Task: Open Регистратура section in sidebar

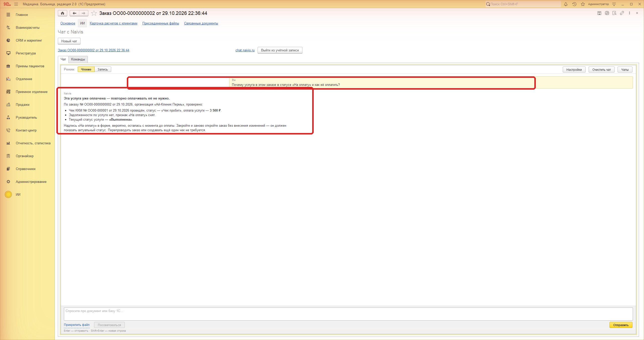Action: point(27,53)
